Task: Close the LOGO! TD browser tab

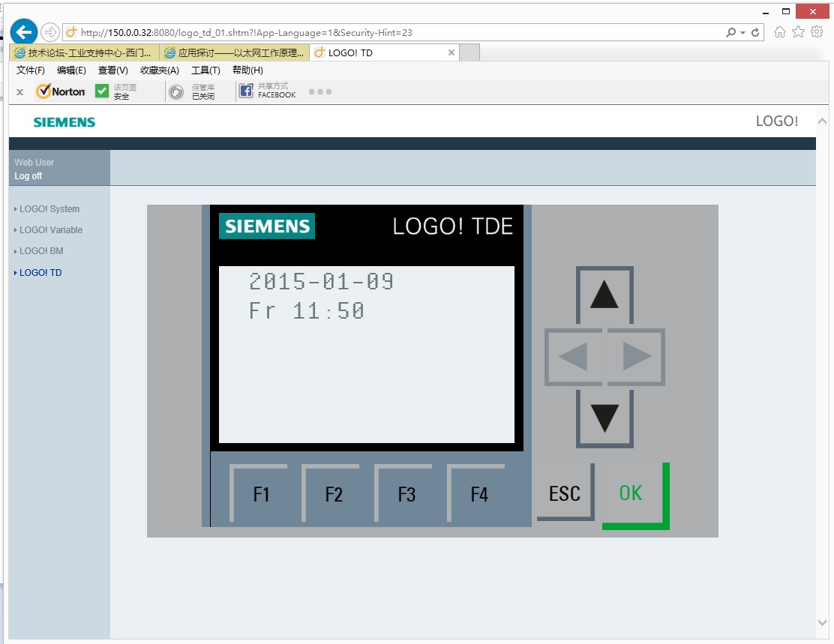Action: 451,52
